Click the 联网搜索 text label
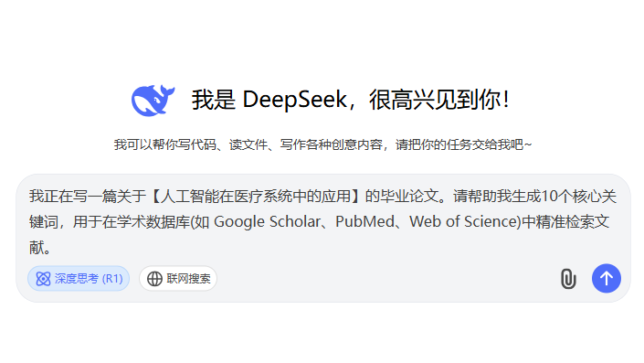 coord(188,279)
